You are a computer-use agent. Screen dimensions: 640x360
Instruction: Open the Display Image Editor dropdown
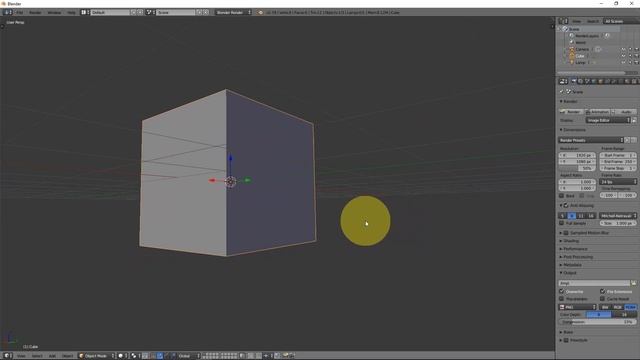pos(608,120)
